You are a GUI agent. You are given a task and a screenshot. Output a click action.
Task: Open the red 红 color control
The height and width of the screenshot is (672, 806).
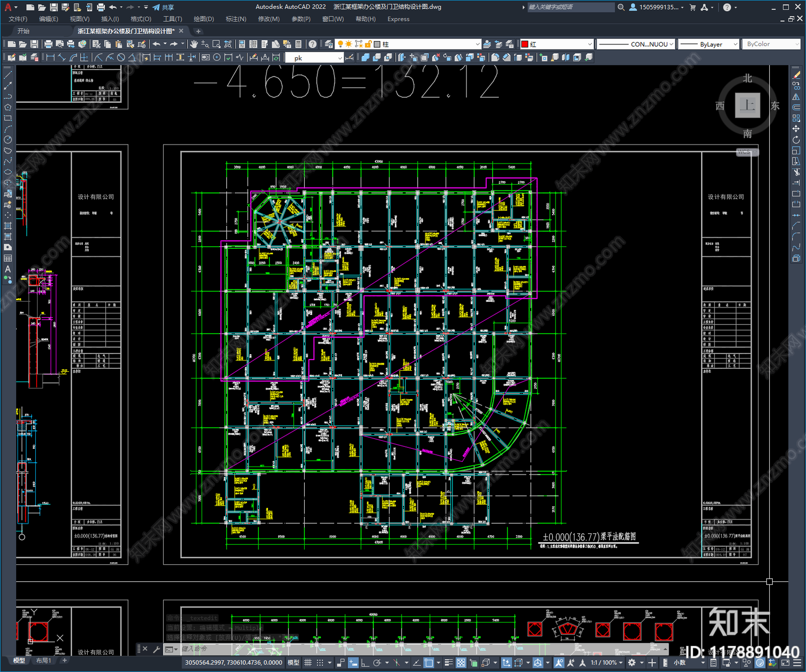pos(557,44)
